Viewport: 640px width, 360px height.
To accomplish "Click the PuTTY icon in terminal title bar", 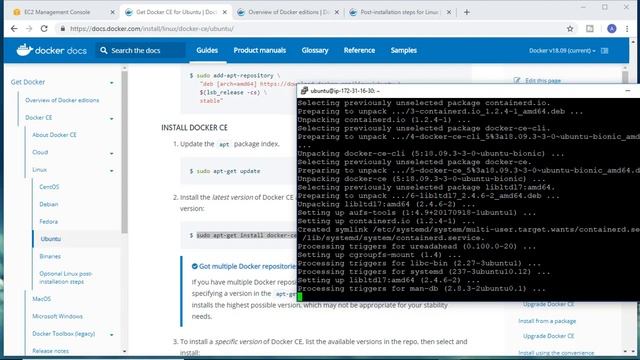I will pos(304,91).
